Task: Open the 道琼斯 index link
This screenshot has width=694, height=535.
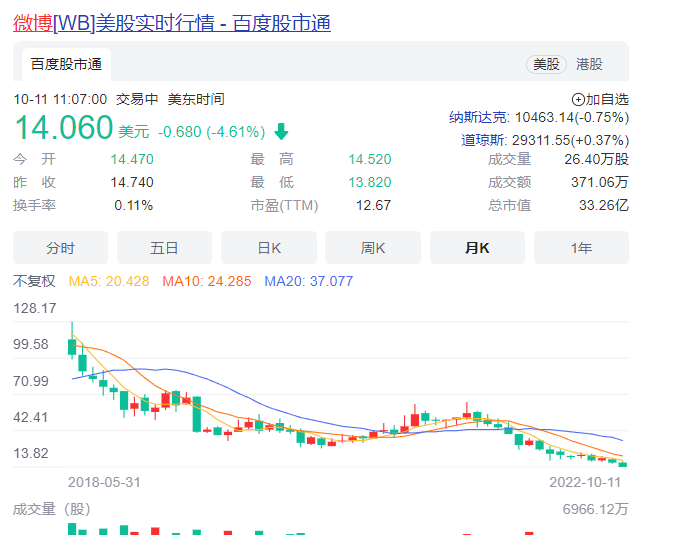Action: pos(483,140)
